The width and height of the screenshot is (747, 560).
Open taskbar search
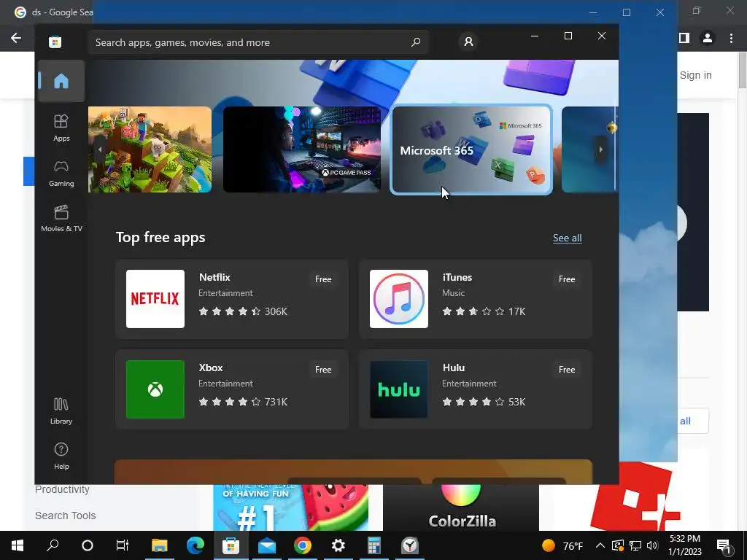tap(53, 545)
